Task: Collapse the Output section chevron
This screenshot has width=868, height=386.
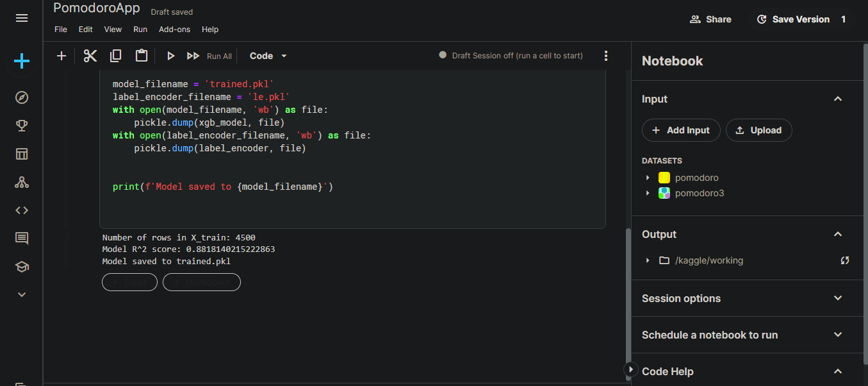Action: pos(838,234)
